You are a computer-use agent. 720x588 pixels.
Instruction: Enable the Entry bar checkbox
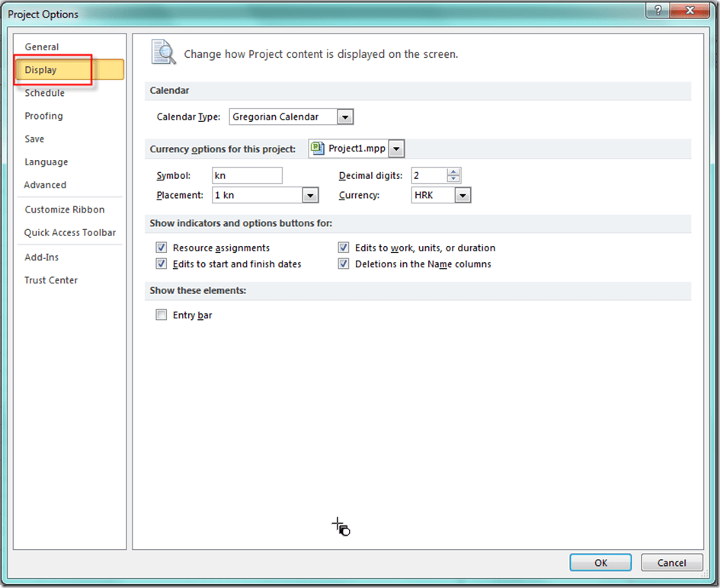point(162,315)
